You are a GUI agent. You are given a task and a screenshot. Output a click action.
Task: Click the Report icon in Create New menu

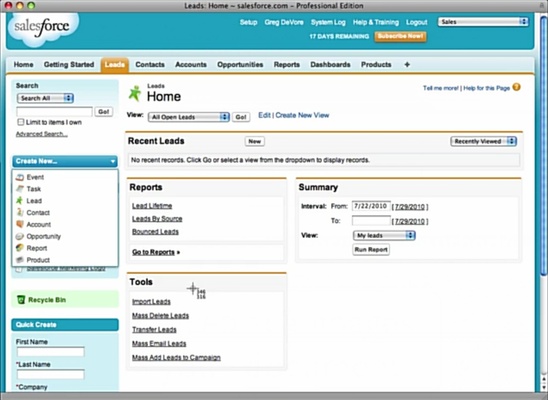(20, 248)
